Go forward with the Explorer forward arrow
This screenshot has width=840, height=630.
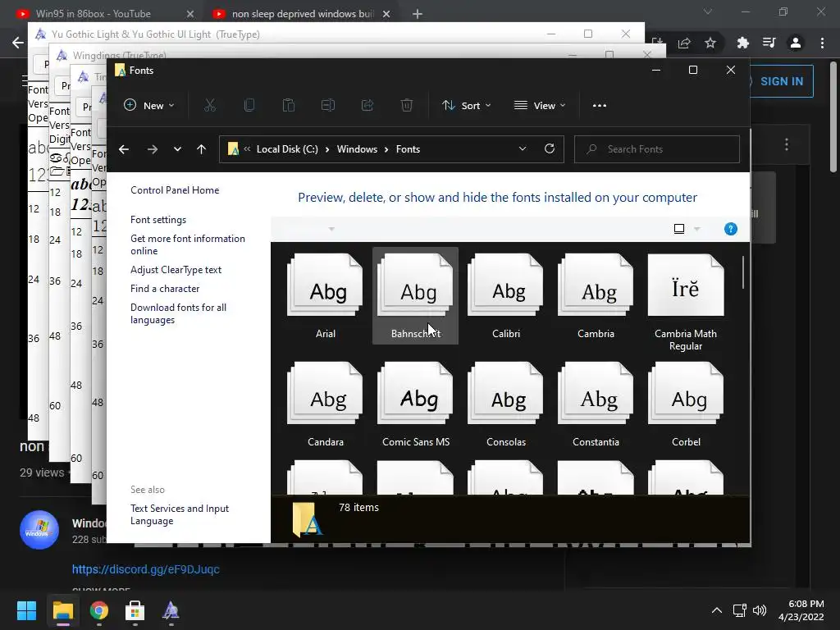(153, 149)
